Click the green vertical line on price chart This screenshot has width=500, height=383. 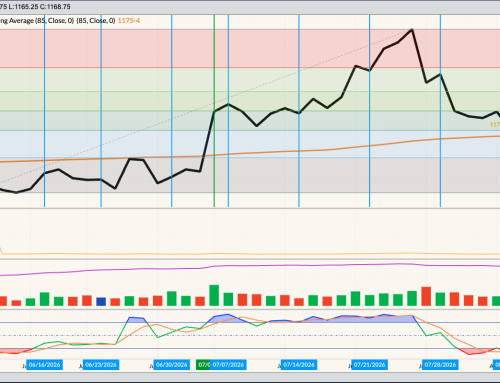click(x=214, y=111)
